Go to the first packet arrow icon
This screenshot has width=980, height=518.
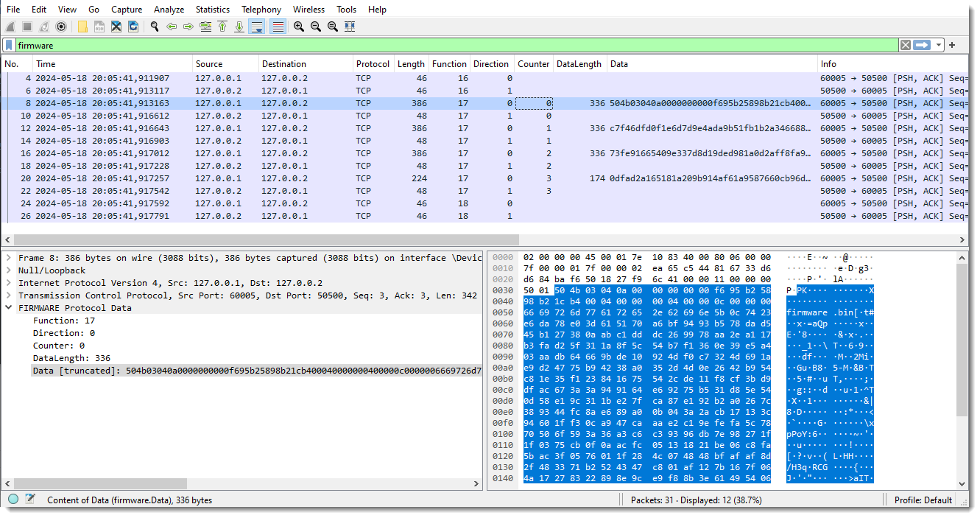(x=222, y=27)
